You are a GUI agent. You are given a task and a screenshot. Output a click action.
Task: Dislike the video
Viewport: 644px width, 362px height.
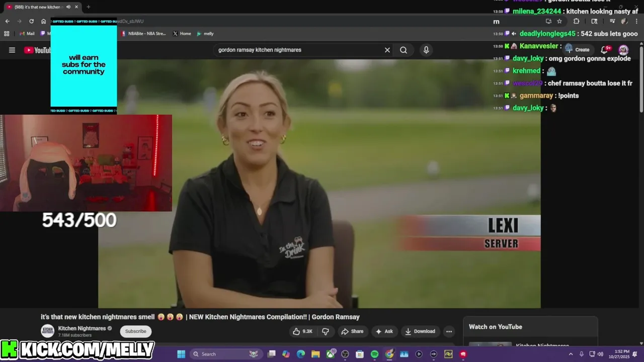326,331
